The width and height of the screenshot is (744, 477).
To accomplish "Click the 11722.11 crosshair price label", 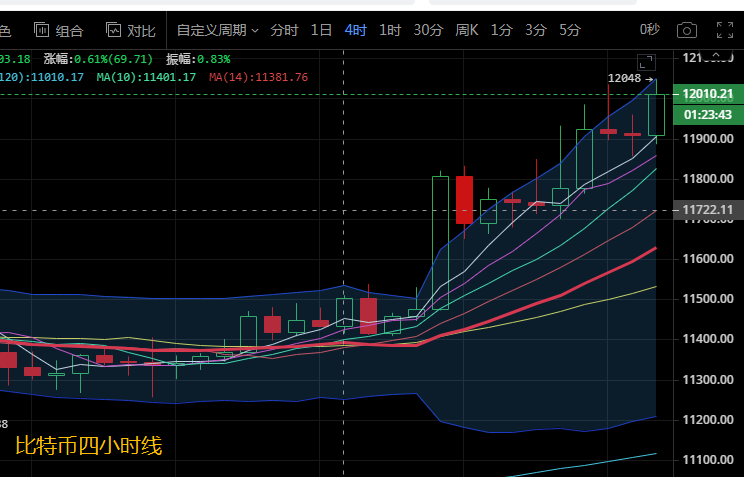I will tap(707, 210).
